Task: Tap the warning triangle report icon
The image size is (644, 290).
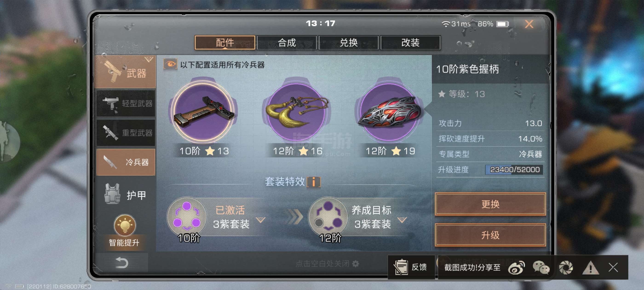Action: click(590, 267)
